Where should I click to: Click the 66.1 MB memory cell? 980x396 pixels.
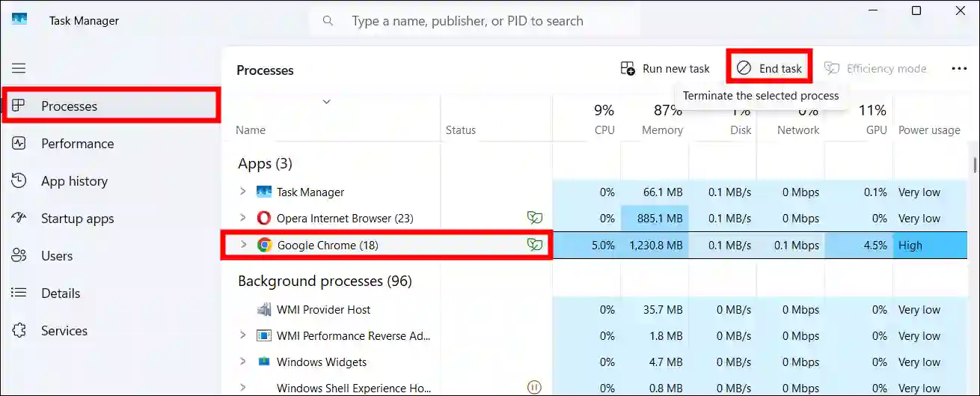[655, 192]
